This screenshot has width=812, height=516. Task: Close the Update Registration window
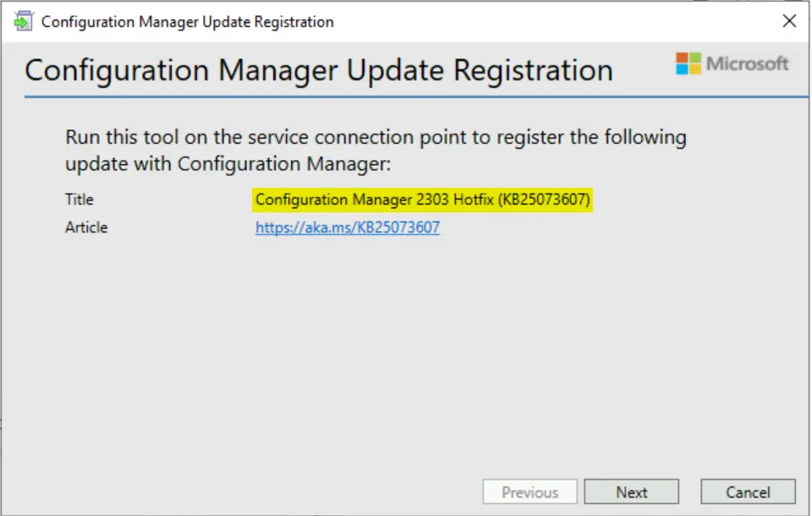point(789,21)
